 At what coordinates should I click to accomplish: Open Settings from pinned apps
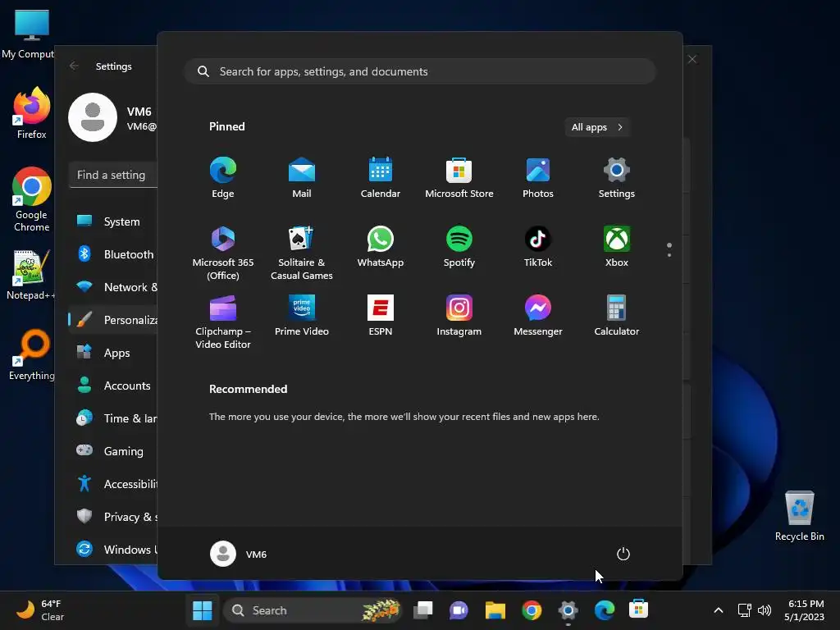(617, 177)
